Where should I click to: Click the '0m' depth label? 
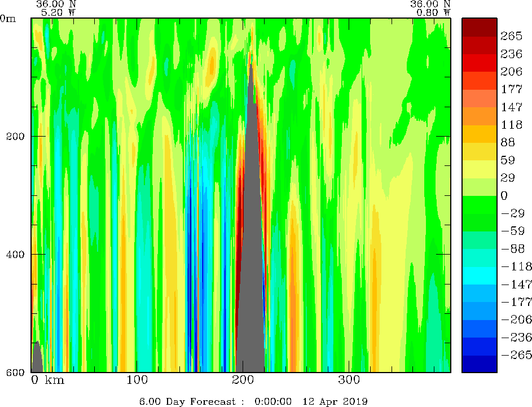[x=8, y=18]
